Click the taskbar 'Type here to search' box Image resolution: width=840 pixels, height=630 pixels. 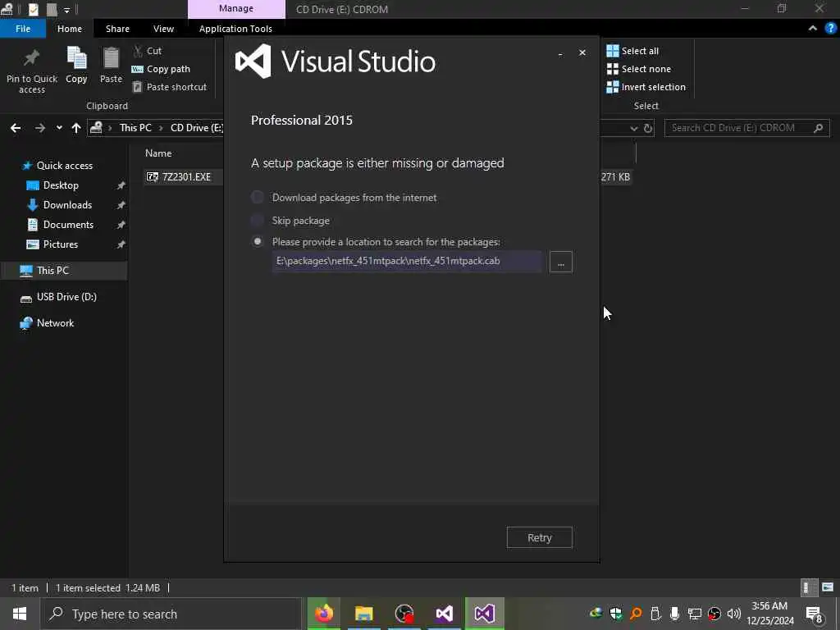(171, 614)
